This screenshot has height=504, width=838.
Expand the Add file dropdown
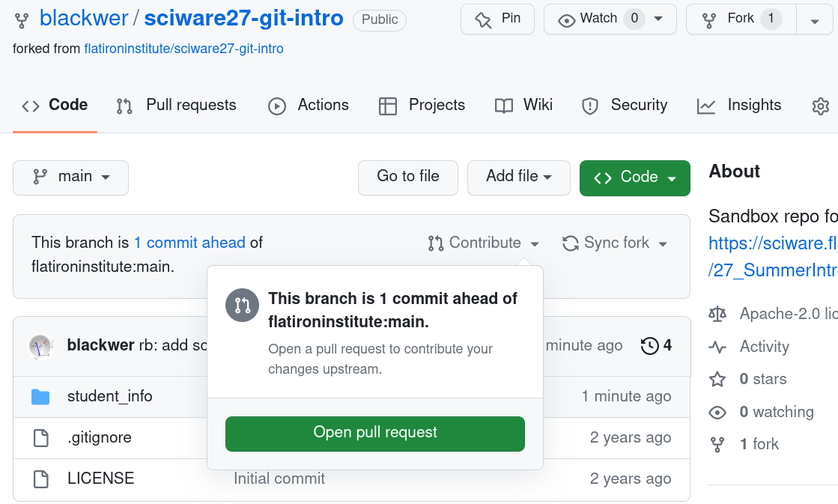point(518,177)
